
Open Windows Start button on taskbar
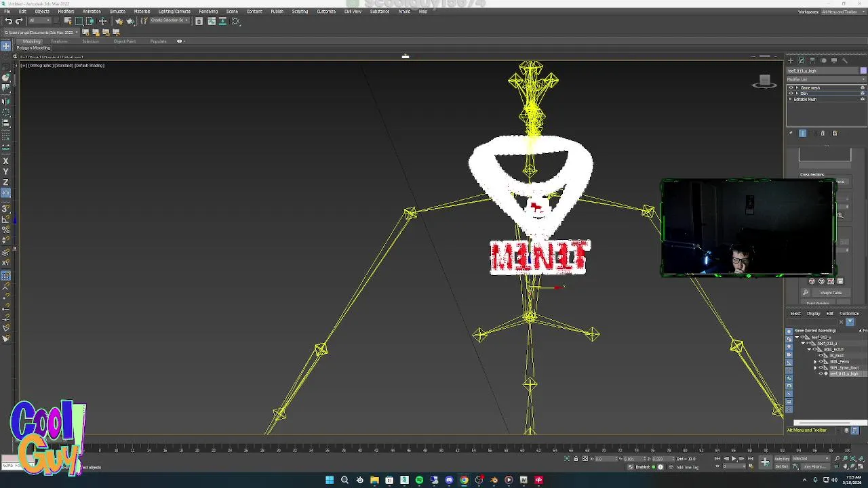coord(330,481)
